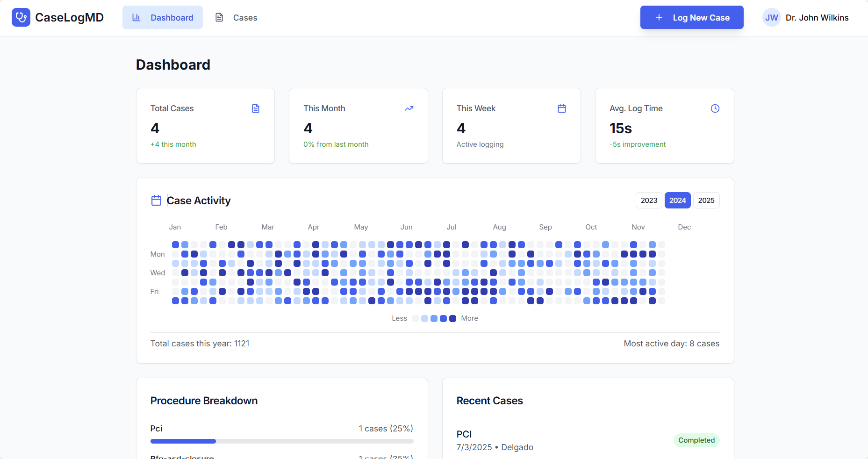Click the document icon in Total Cases card

point(256,108)
